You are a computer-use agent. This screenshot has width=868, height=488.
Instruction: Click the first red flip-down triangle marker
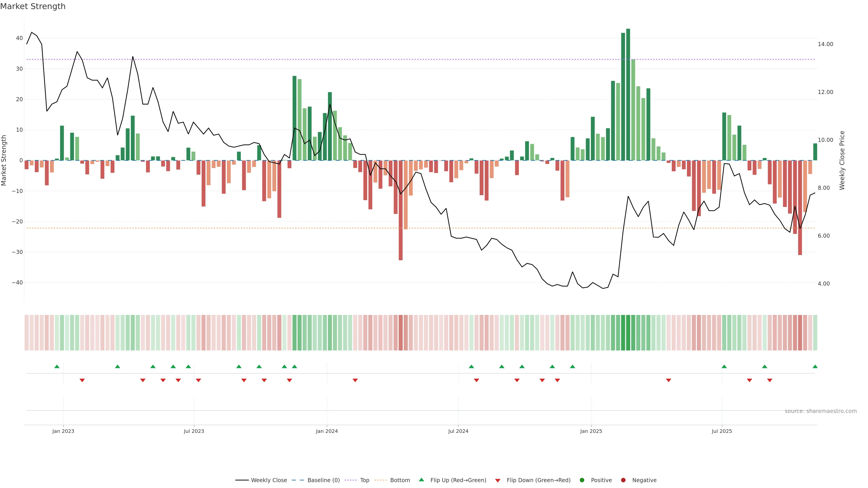coord(82,380)
